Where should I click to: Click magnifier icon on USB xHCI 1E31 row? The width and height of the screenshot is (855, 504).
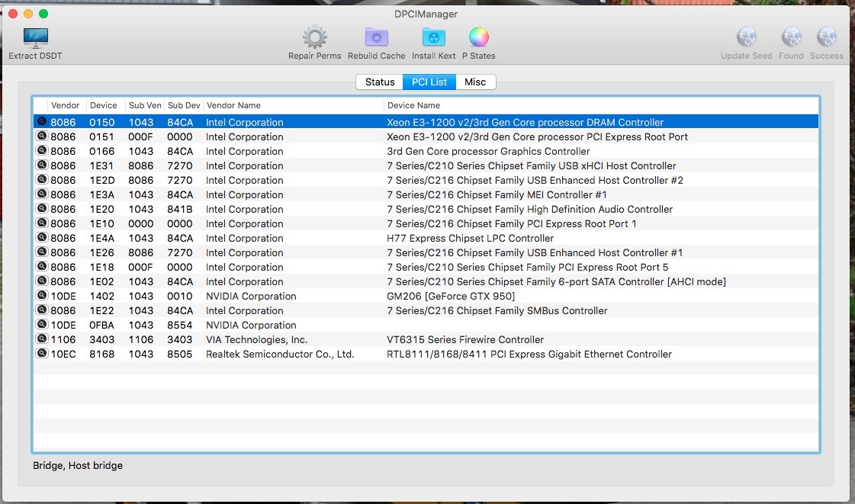point(41,165)
